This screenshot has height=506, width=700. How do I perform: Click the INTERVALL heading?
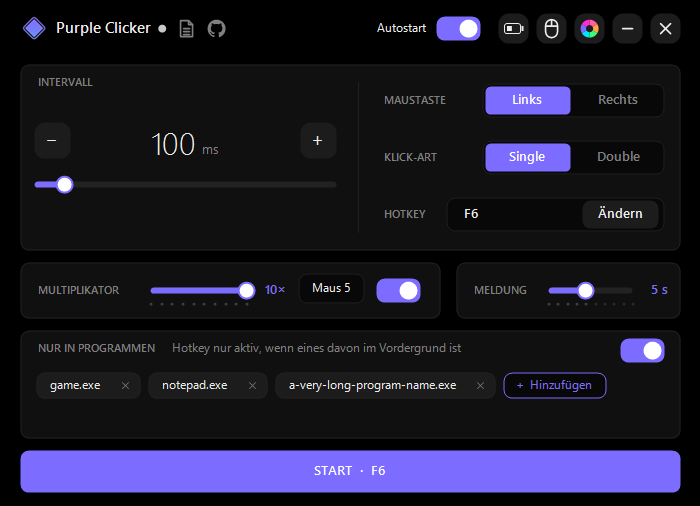click(x=65, y=82)
